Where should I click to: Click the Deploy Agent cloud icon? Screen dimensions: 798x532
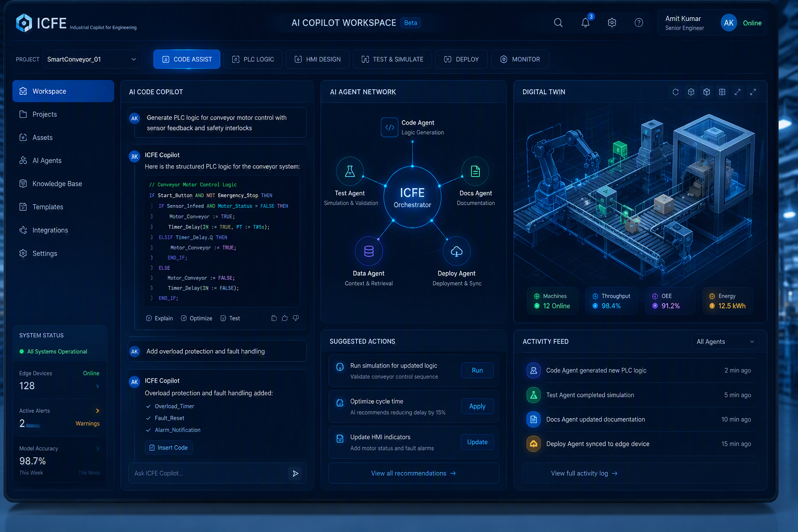(457, 251)
